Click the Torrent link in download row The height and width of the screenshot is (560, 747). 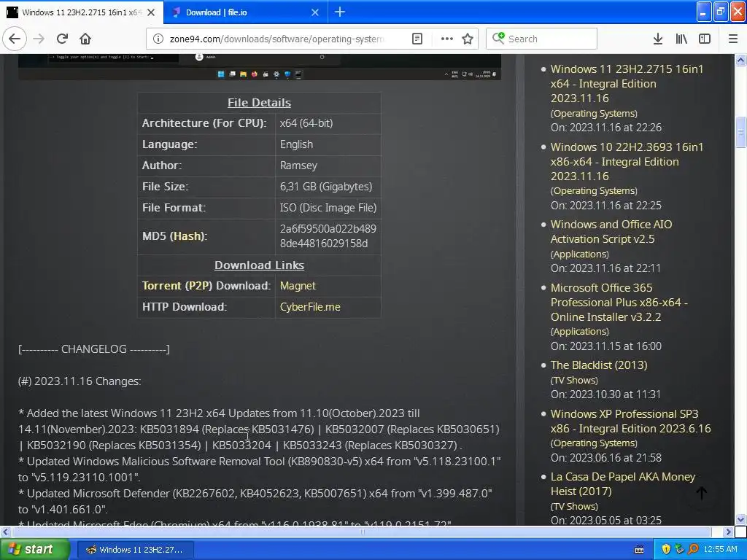coord(161,286)
